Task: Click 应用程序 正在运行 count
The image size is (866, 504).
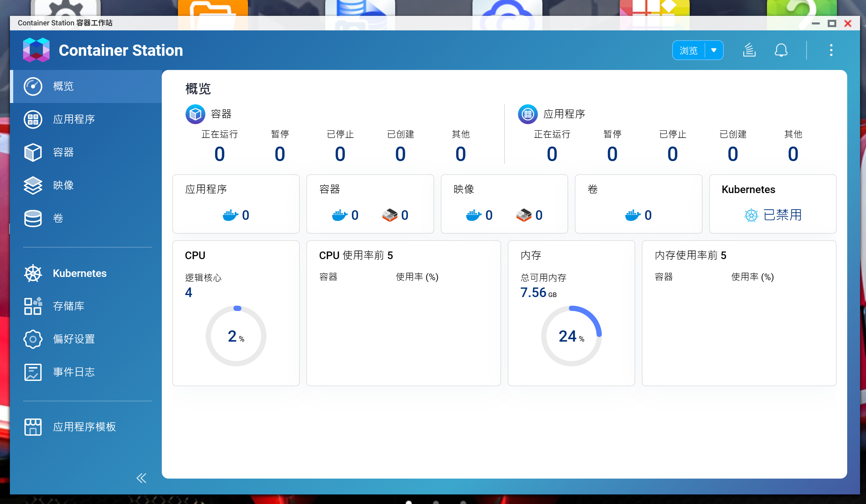Action: (552, 154)
